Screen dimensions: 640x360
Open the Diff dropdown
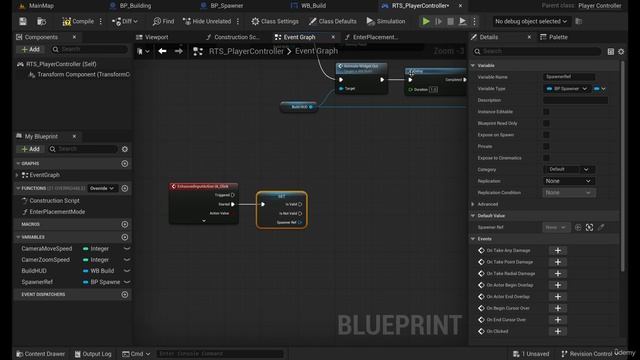(x=125, y=21)
